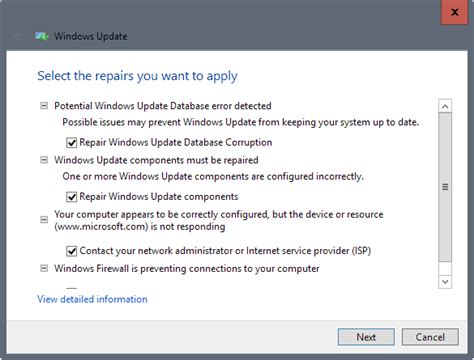Image resolution: width=474 pixels, height=360 pixels.
Task: Click the vertical scrollbar thumb
Action: click(445, 187)
